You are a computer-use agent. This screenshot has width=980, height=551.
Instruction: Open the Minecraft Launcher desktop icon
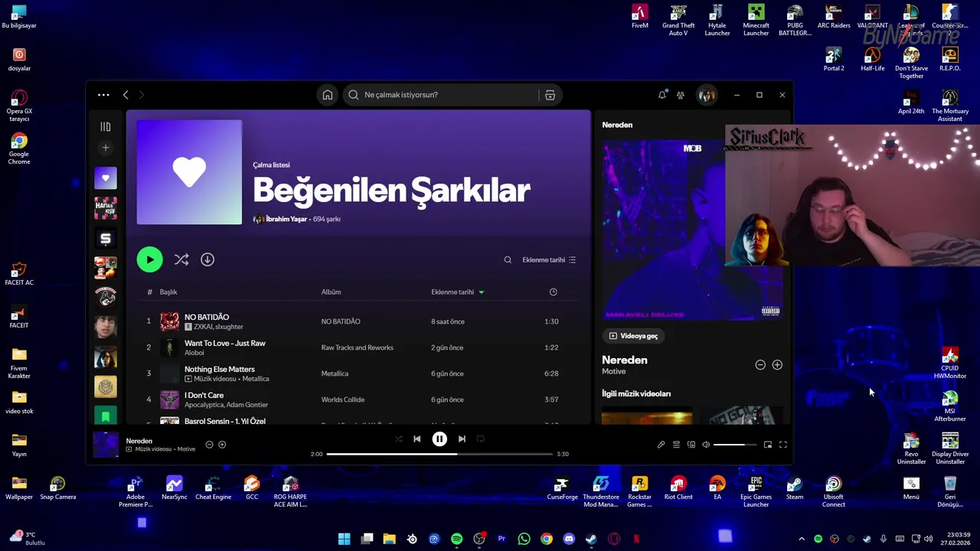tap(756, 20)
